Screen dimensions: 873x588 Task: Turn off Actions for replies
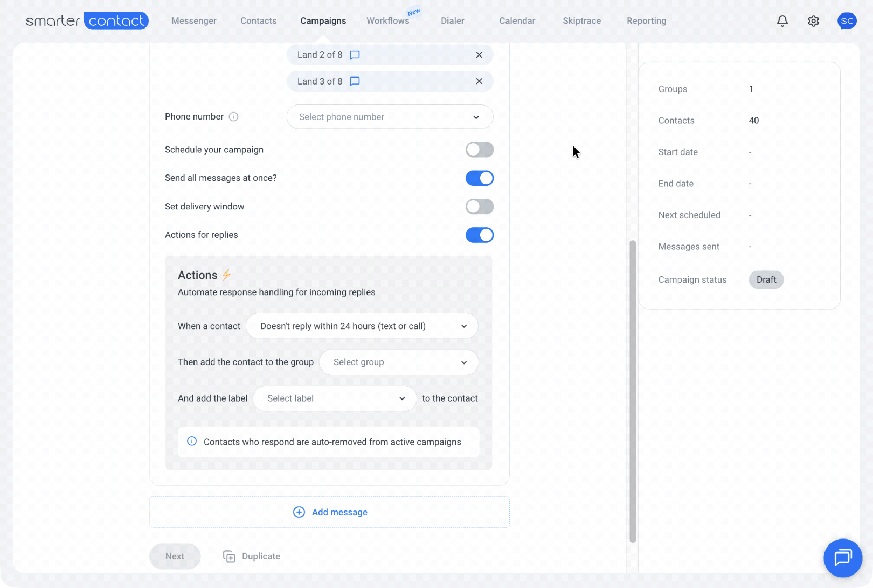(479, 235)
